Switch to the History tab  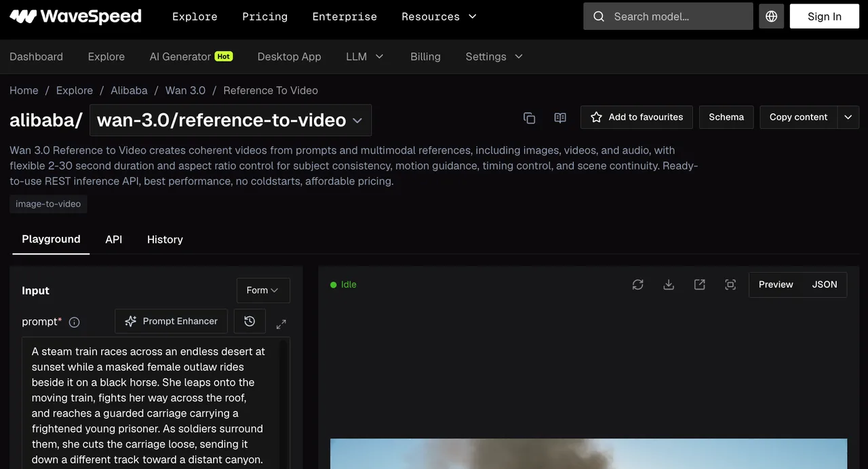point(165,239)
